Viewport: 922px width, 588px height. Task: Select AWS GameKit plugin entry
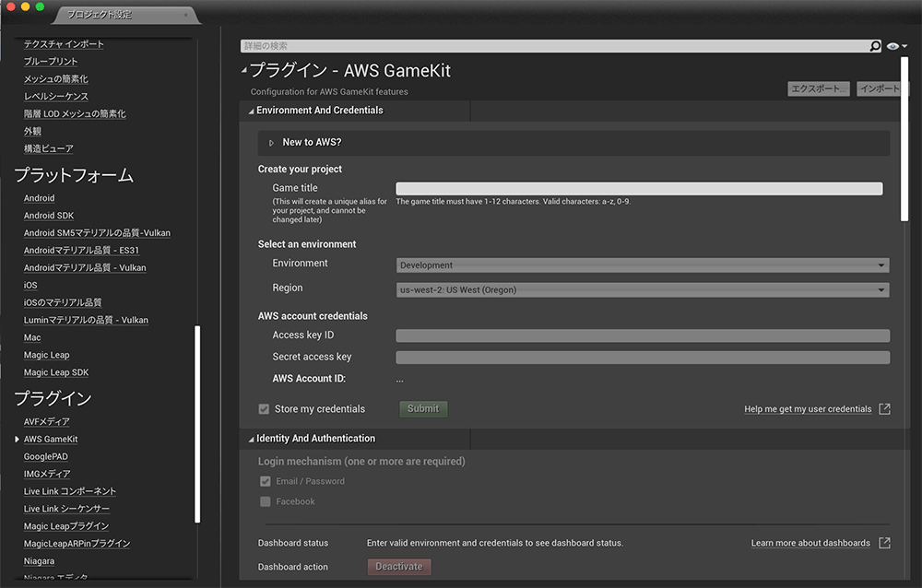pyautogui.click(x=51, y=440)
